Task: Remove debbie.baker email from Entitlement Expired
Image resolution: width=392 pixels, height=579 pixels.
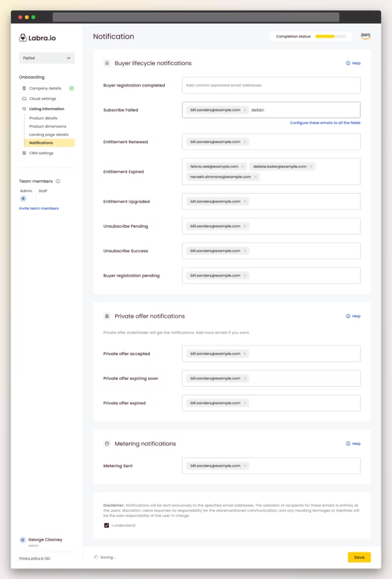Action: click(311, 167)
